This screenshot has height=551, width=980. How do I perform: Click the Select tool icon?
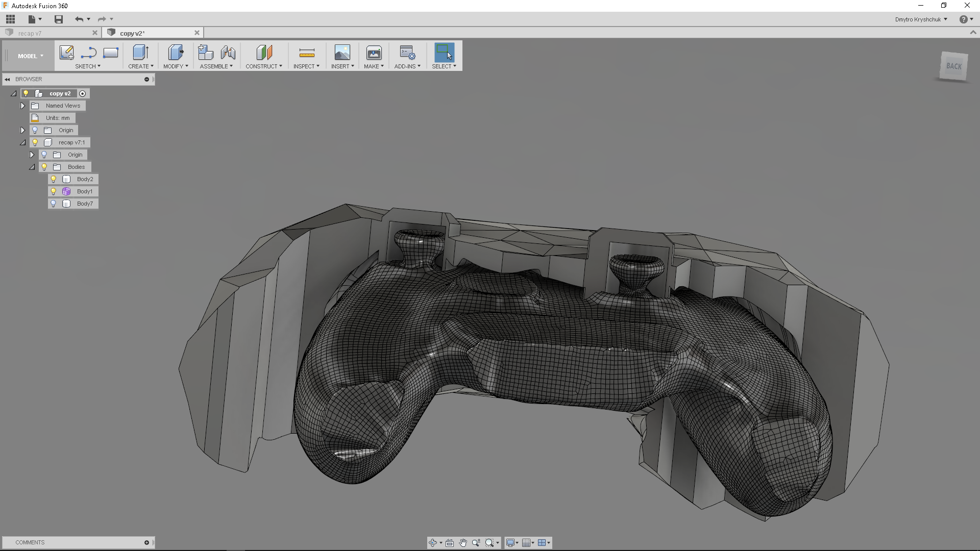click(444, 53)
